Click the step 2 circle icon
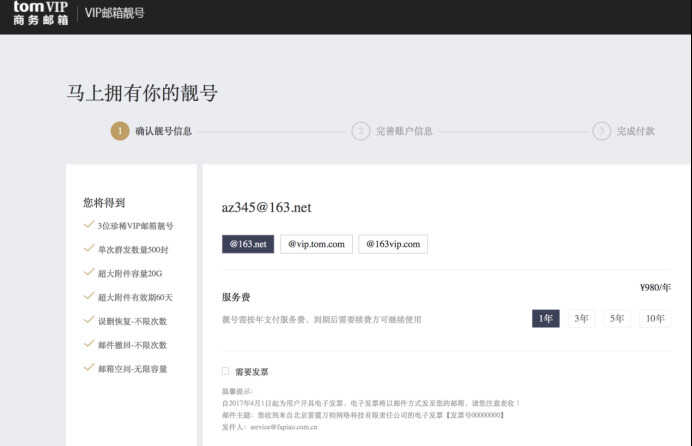This screenshot has width=692, height=446. (x=361, y=131)
